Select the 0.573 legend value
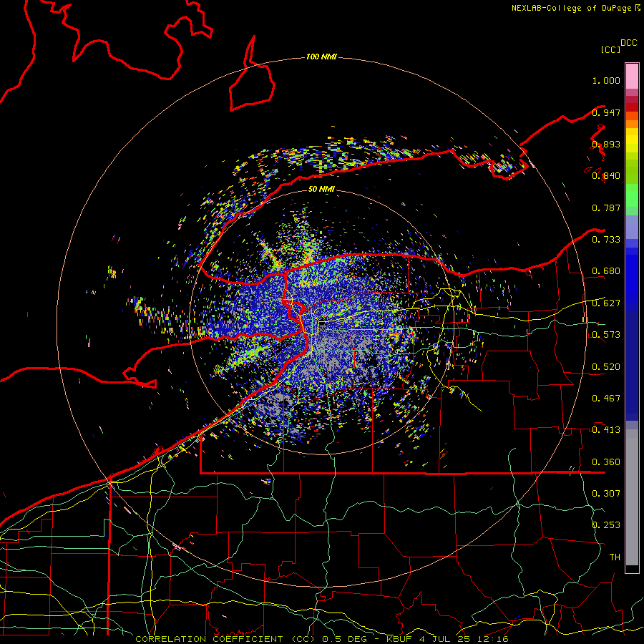The width and height of the screenshot is (644, 644). point(606,335)
